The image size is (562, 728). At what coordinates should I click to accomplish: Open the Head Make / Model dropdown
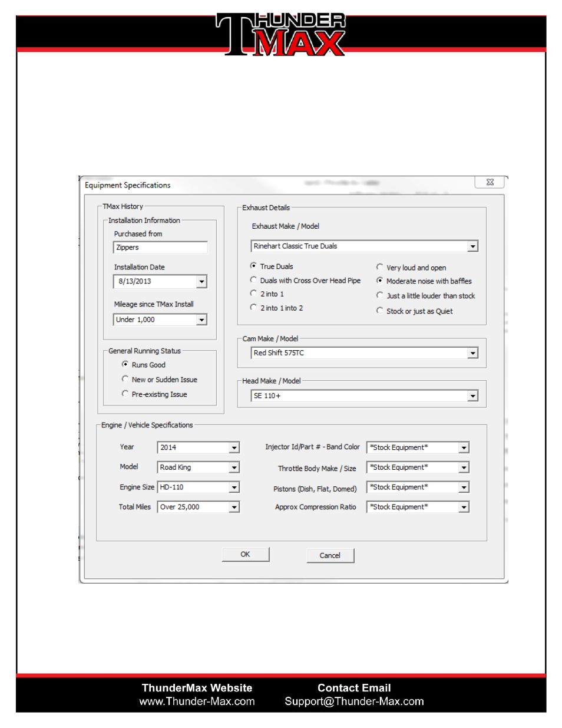[x=472, y=396]
